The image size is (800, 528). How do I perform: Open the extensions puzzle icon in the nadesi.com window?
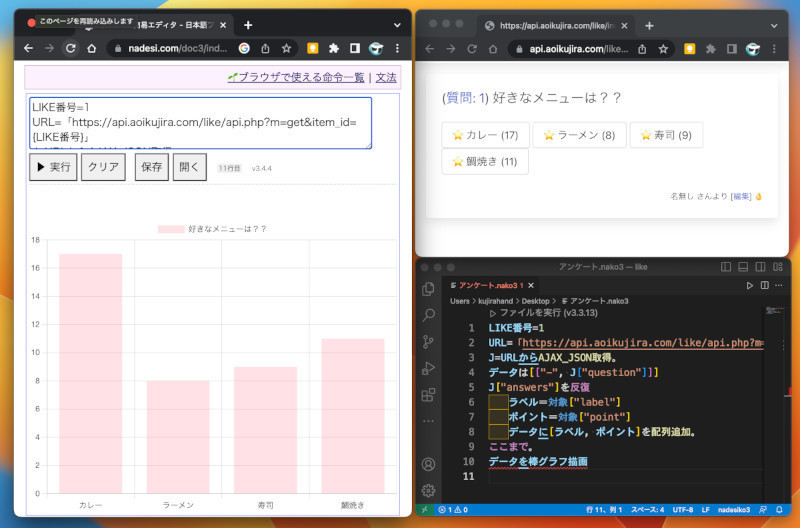(x=334, y=48)
